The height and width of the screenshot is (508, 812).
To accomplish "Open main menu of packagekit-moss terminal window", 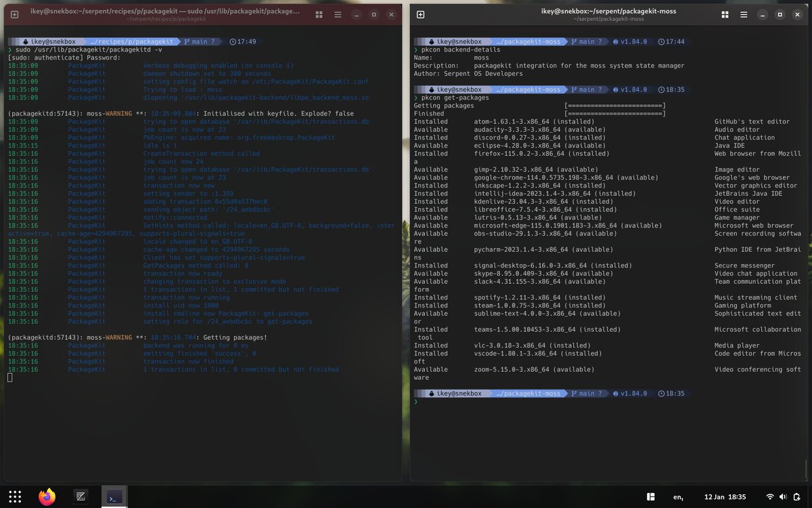I will click(744, 14).
